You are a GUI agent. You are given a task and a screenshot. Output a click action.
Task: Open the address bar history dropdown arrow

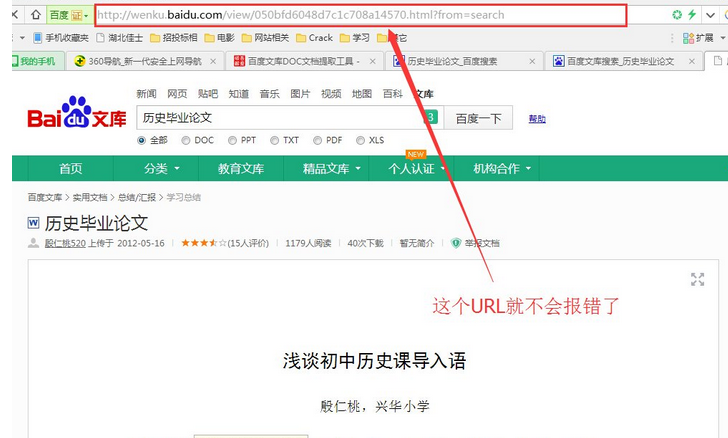[x=710, y=15]
